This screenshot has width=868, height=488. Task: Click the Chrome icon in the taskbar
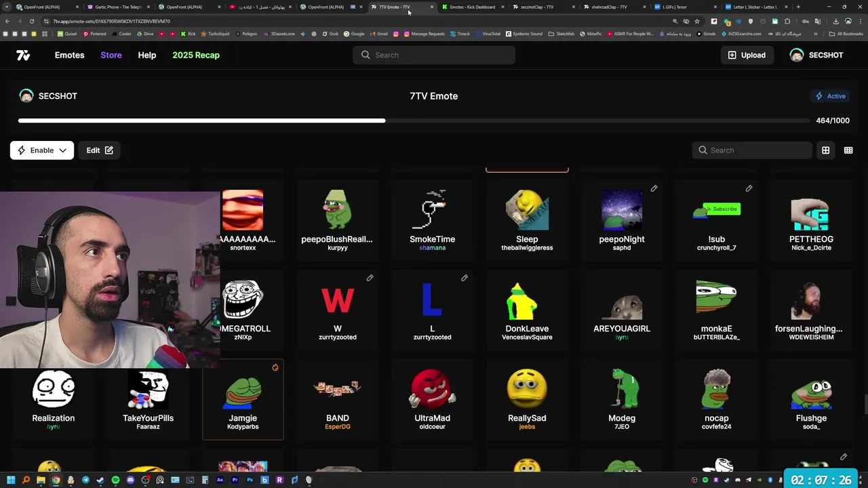point(56,480)
